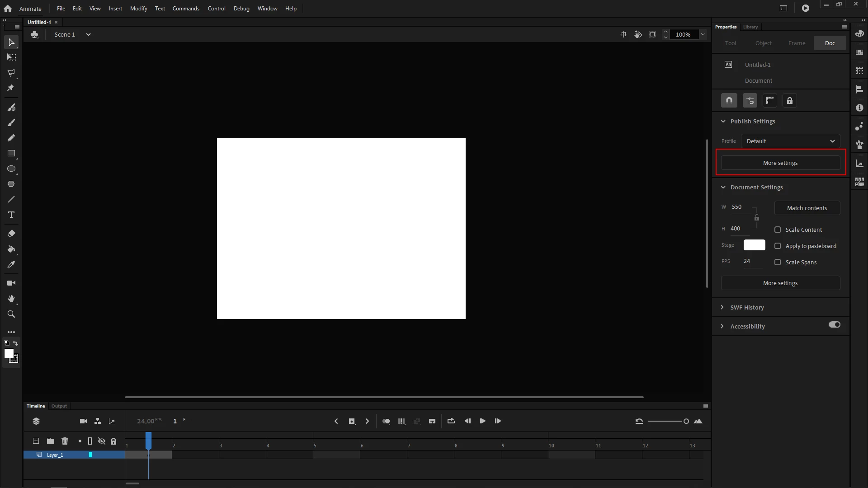This screenshot has width=868, height=488.
Task: Open the Scene 1 dropdown arrow
Action: coord(88,34)
